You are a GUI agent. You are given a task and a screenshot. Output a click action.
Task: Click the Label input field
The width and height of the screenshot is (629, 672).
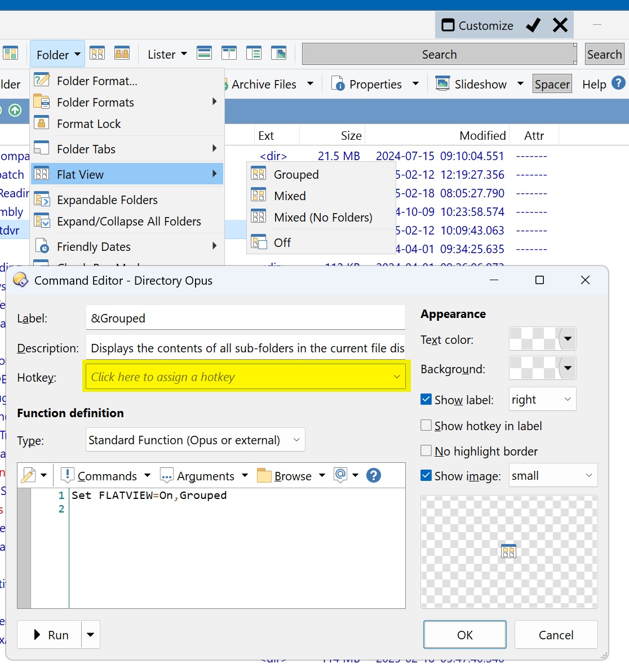pos(246,317)
